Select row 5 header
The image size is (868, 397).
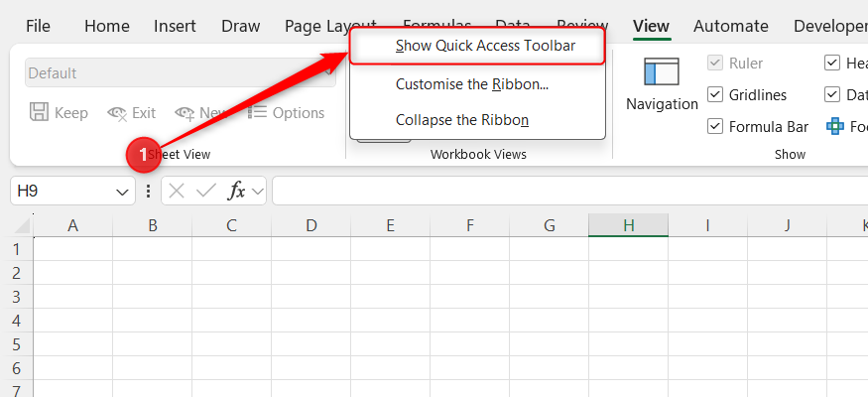point(17,344)
